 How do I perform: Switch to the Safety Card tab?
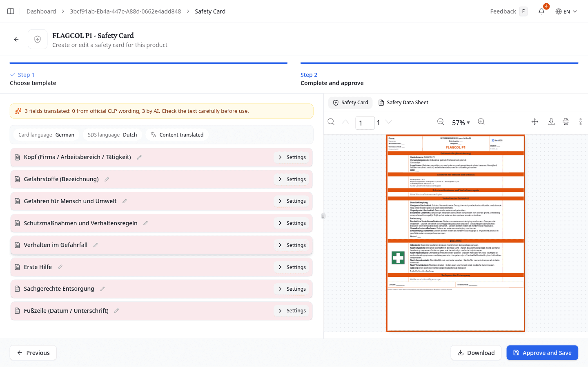point(351,103)
